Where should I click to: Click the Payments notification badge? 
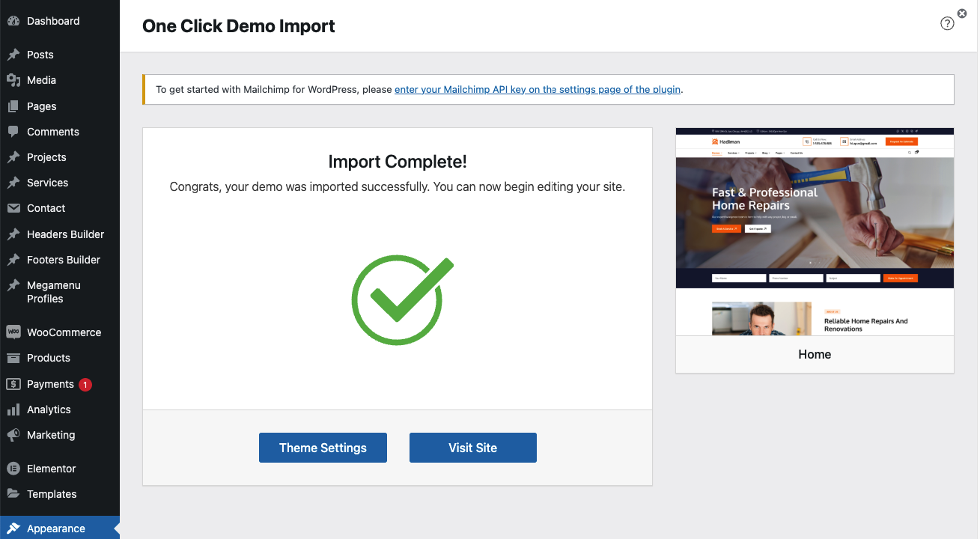(85, 384)
